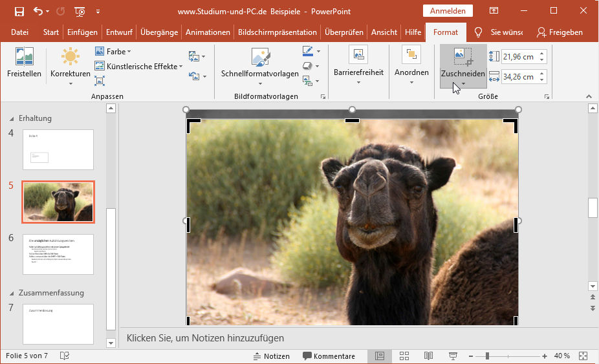Switch to the Überprüfen tab
Viewport: 599px width, 364px height.
344,32
